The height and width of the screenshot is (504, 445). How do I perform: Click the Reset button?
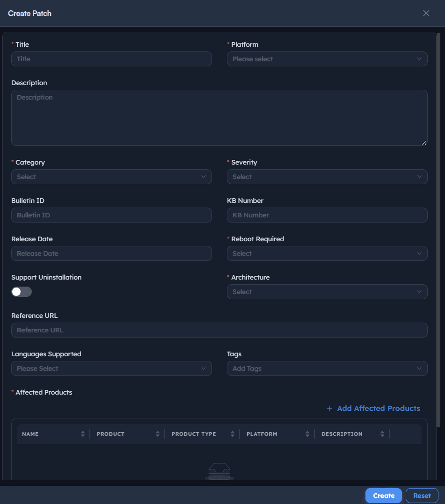coord(422,496)
